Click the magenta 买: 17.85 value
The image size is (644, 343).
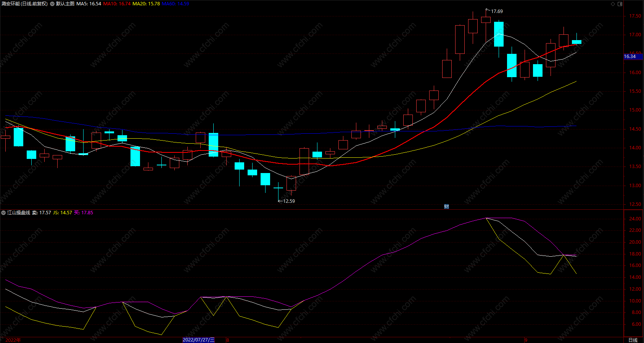coord(84,213)
